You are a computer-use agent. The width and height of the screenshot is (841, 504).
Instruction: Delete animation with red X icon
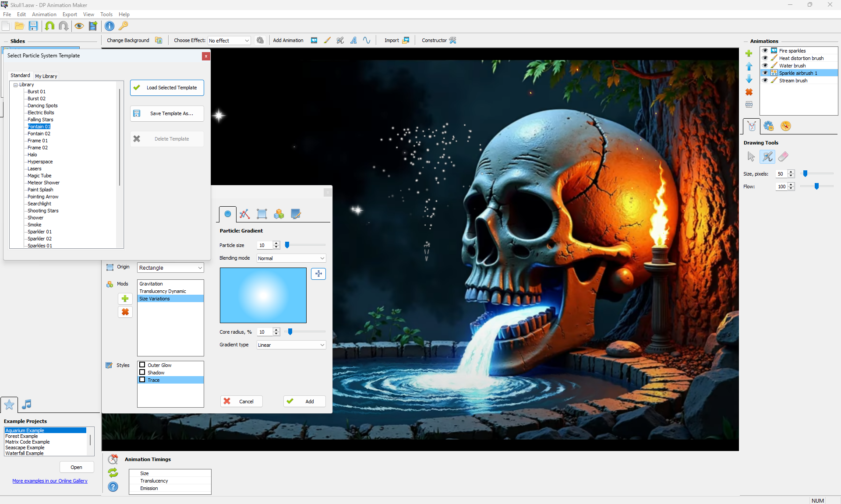point(749,92)
